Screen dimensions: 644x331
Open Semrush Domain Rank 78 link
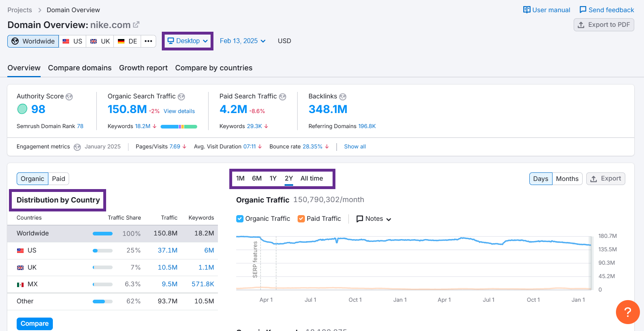pyautogui.click(x=80, y=126)
